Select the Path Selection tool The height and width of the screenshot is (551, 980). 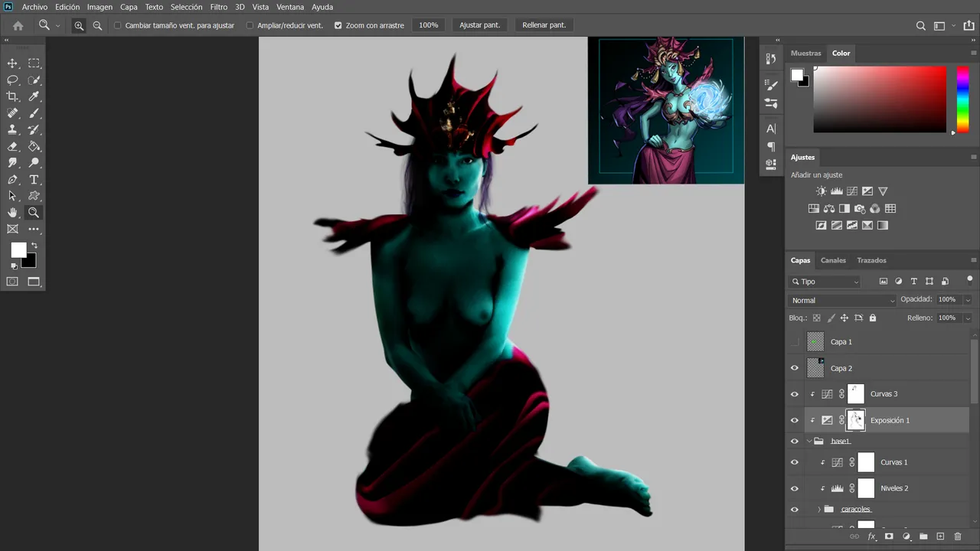pos(12,196)
